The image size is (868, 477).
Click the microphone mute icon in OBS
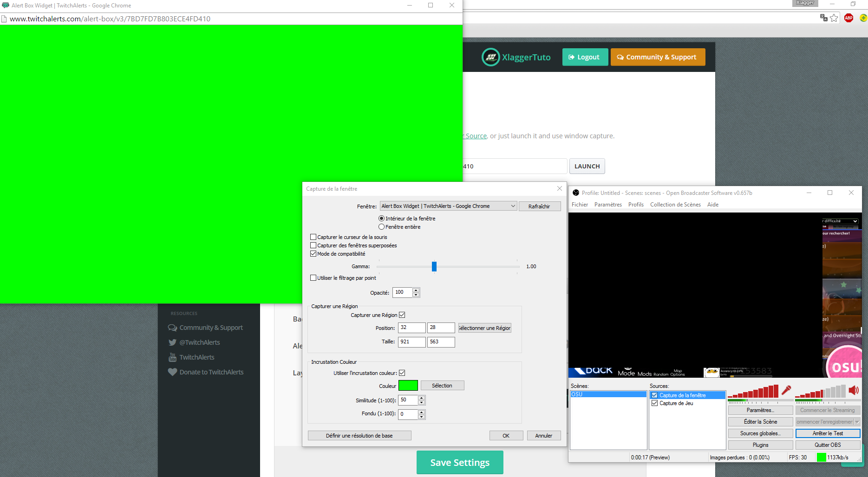tap(786, 390)
